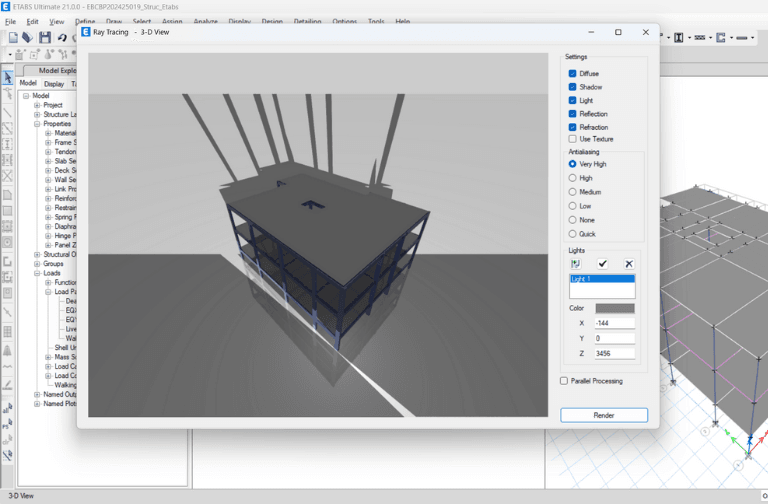768x504 pixels.
Task: Expand the Project tree node
Action: pos(37,105)
